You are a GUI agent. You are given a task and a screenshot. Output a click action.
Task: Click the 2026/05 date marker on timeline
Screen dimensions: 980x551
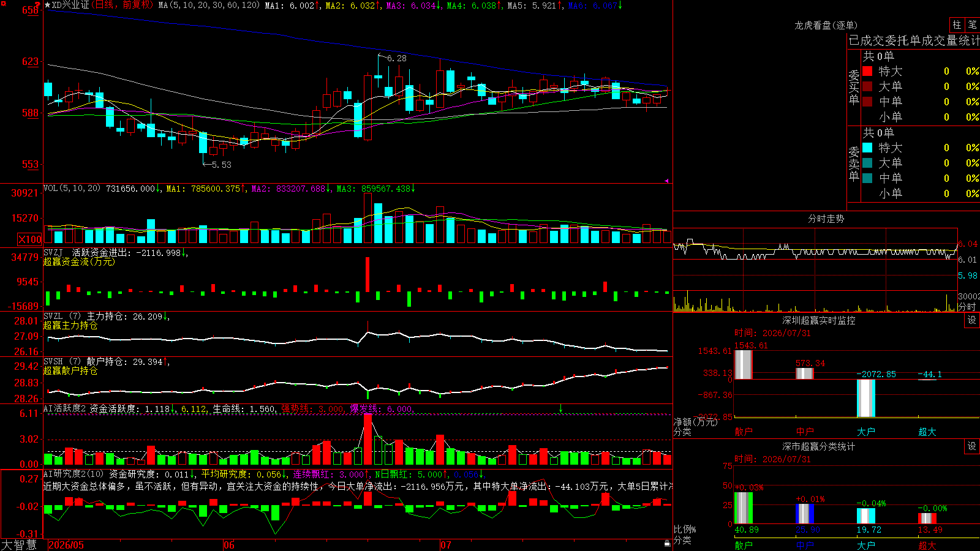66,545
